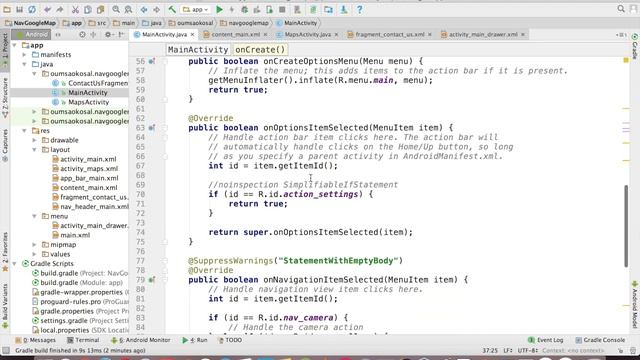This screenshot has width=640, height=360.
Task: Close the MainActivity.java tab
Action: click(192, 35)
